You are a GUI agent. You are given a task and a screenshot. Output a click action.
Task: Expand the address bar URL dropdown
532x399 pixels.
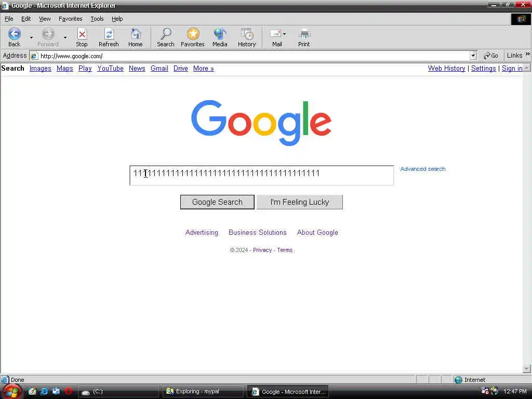[473, 56]
